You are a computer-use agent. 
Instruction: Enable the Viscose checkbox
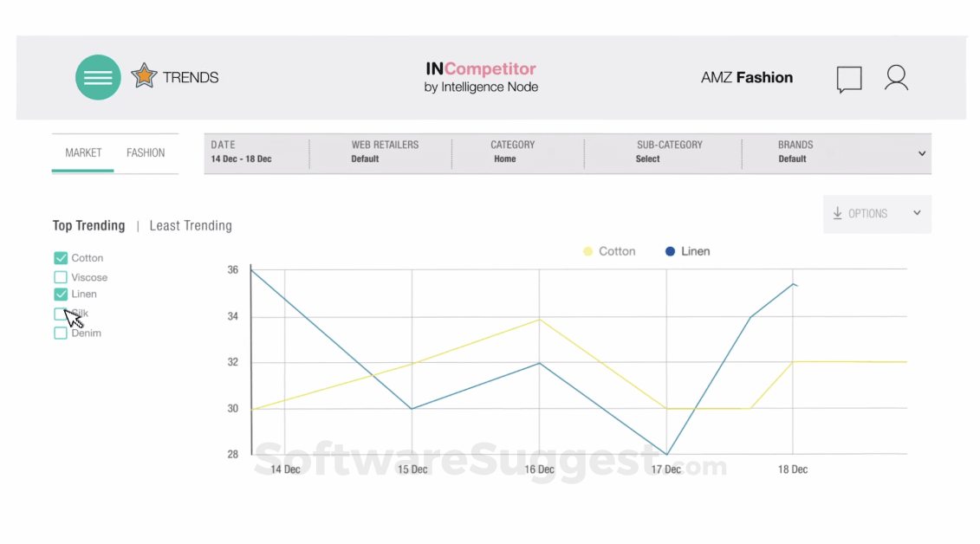tap(60, 276)
